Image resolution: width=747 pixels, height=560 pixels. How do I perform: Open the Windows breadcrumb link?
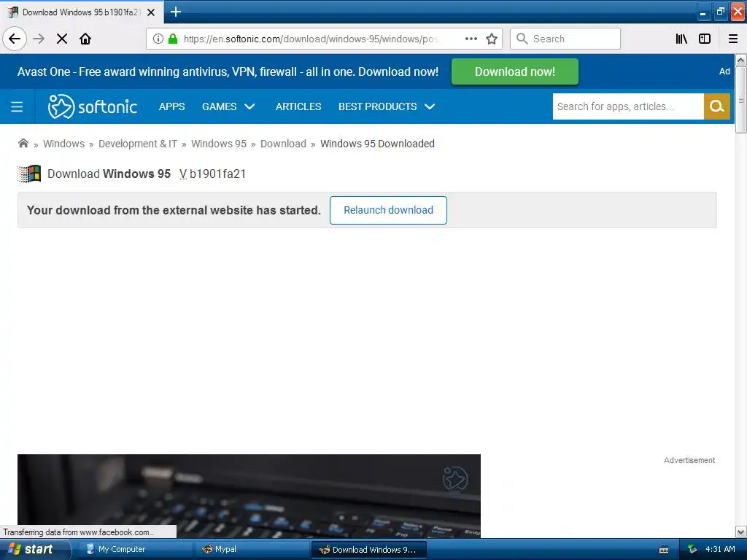[64, 144]
